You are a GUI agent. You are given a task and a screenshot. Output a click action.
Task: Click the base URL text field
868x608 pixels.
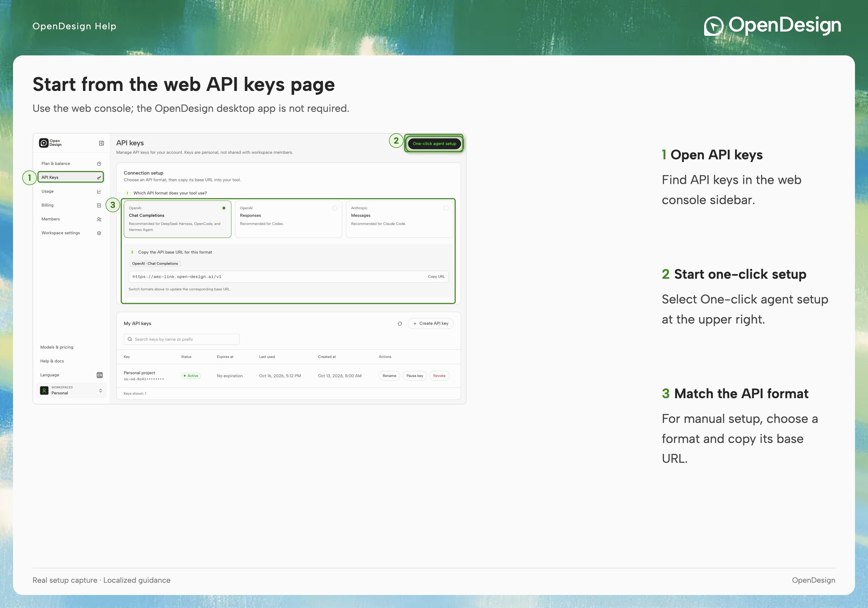[288, 277]
